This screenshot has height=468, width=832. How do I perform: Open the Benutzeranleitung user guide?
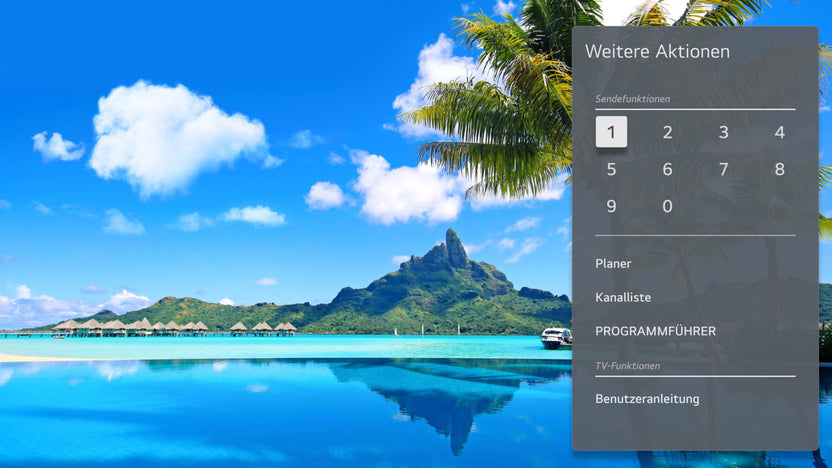tap(647, 399)
